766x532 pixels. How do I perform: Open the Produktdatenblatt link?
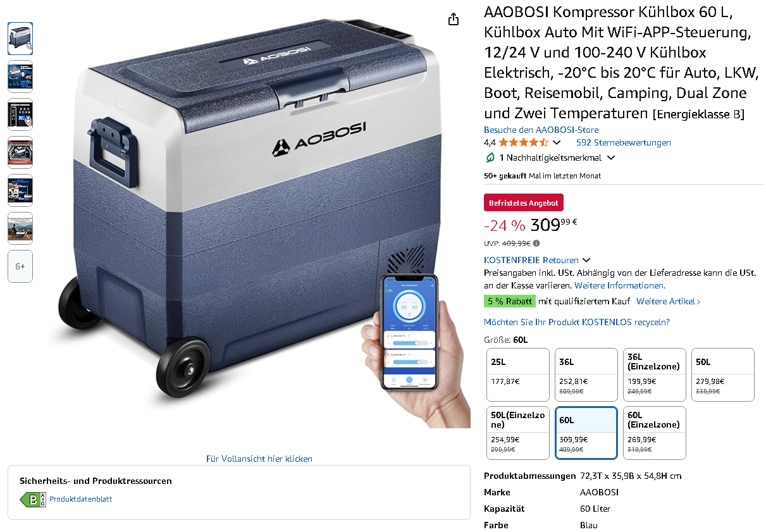pos(81,499)
